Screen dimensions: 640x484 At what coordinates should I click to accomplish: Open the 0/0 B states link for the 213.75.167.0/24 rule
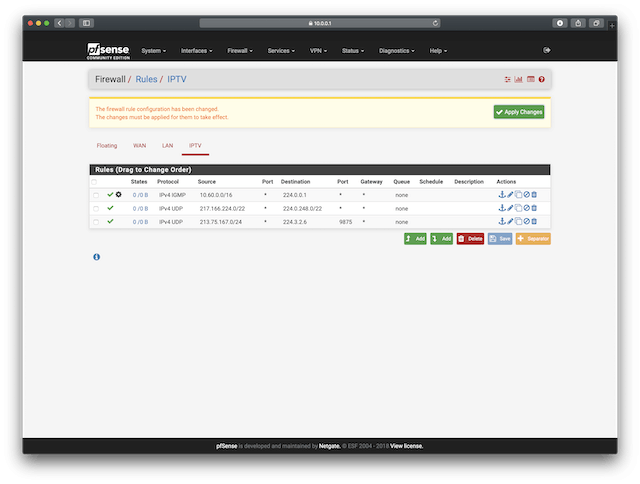coord(140,222)
